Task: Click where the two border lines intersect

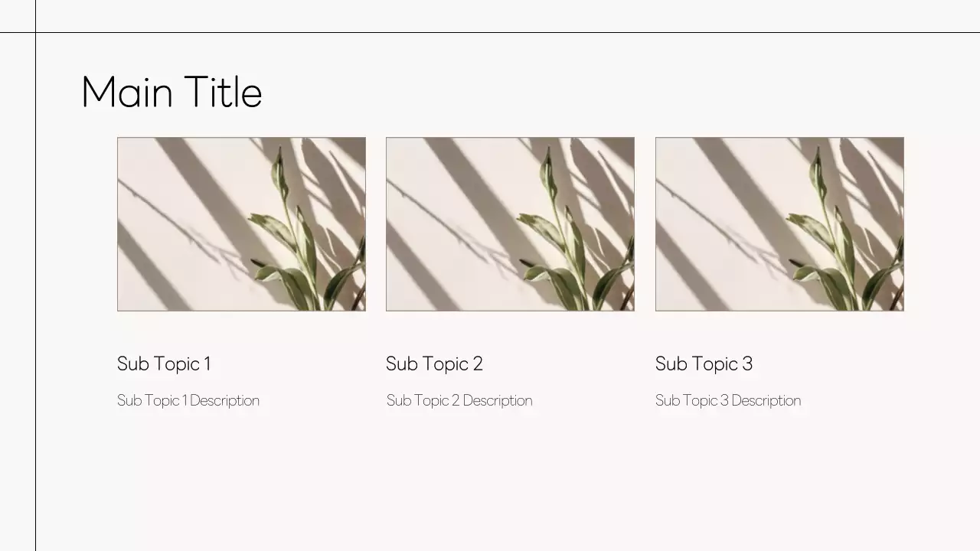Action: (35, 32)
